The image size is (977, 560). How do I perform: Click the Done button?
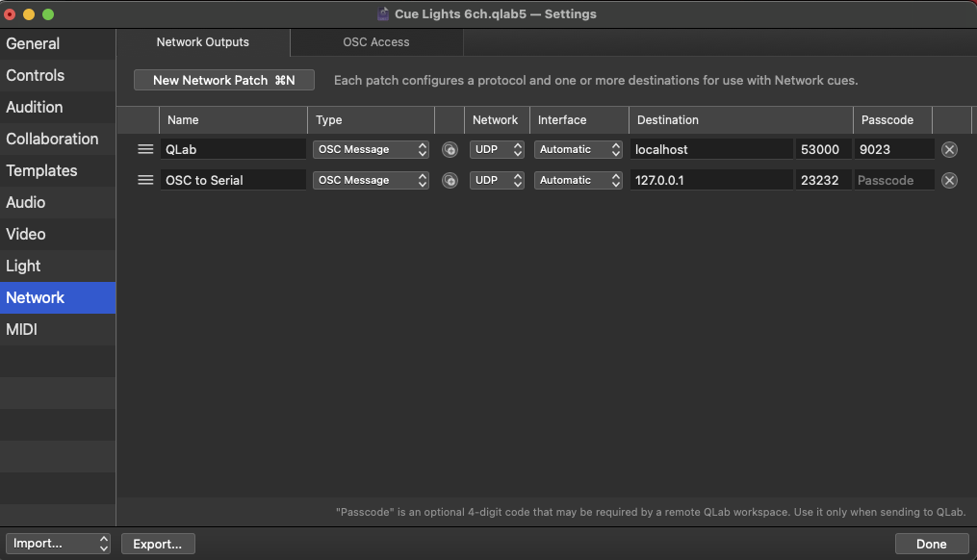[931, 544]
